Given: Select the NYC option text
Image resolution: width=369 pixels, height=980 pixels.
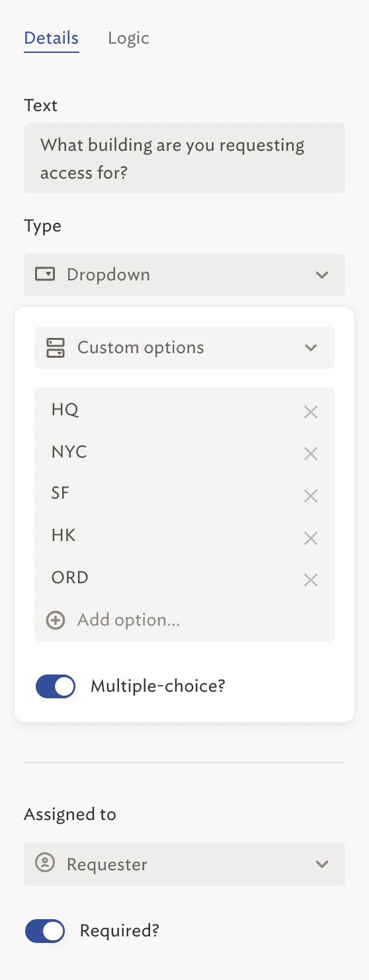Looking at the screenshot, I should click(69, 452).
